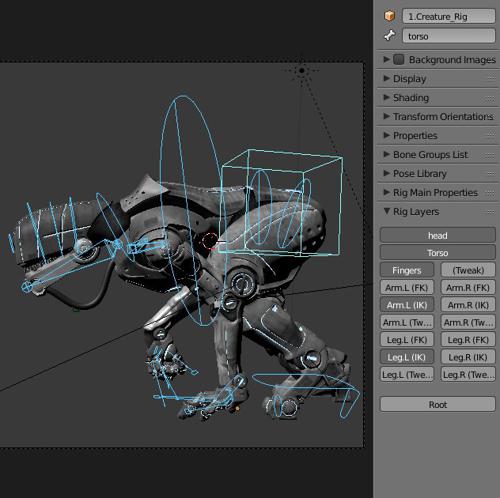Grab the Shading panel drag handle

[x=491, y=98]
